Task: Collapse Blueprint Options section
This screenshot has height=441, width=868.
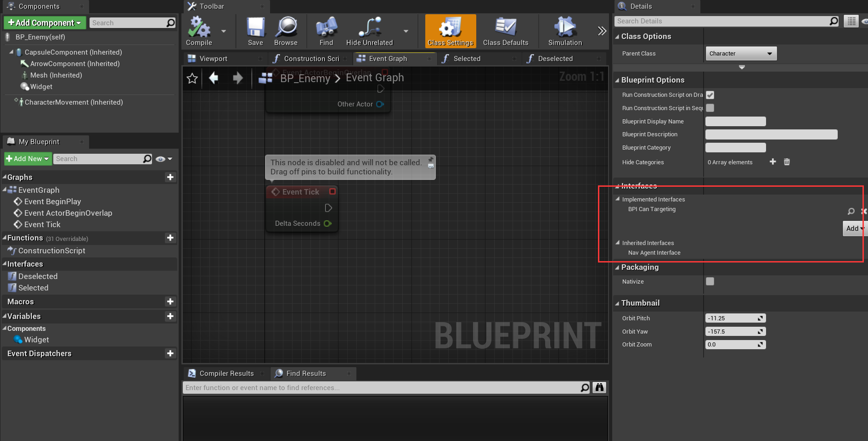Action: [x=617, y=80]
